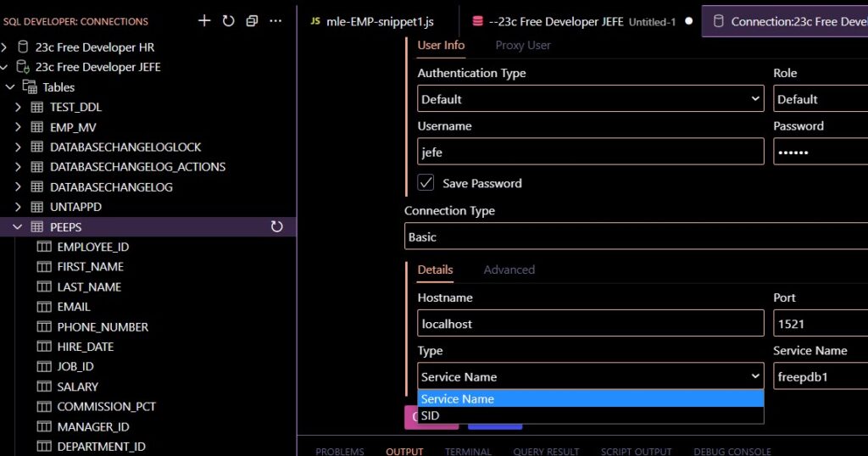Click the EMPLOYEE_ID column icon
The image size is (868, 456).
pyautogui.click(x=44, y=247)
